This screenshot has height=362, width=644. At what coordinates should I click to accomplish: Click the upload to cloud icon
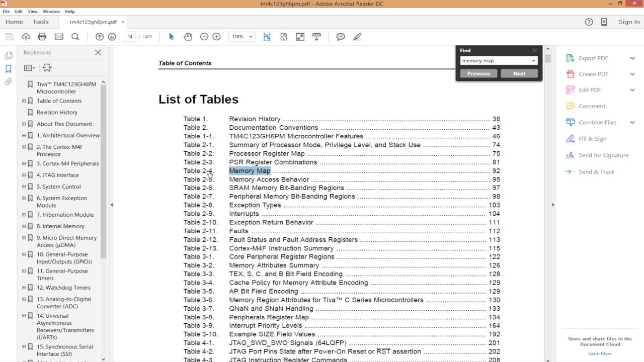click(x=26, y=37)
